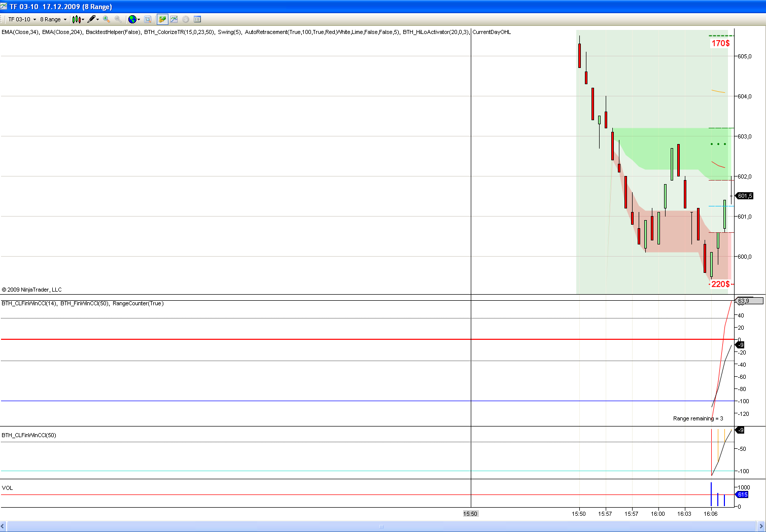
Task: Select the AutoRetracement indicator label
Action: click(x=323, y=32)
